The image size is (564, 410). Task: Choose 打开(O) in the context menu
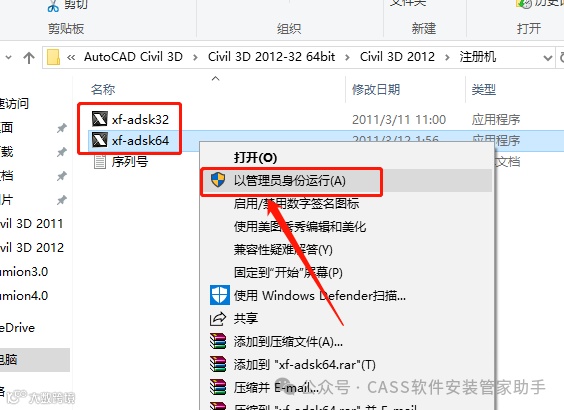[255, 157]
